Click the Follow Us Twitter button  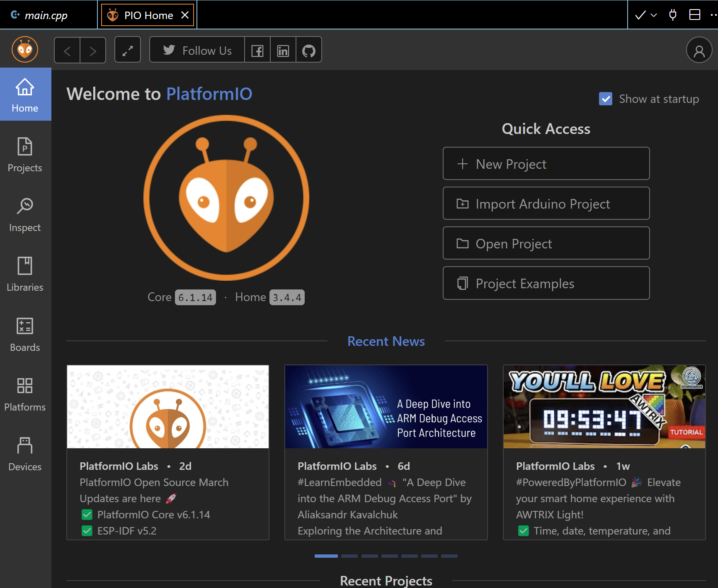(197, 50)
